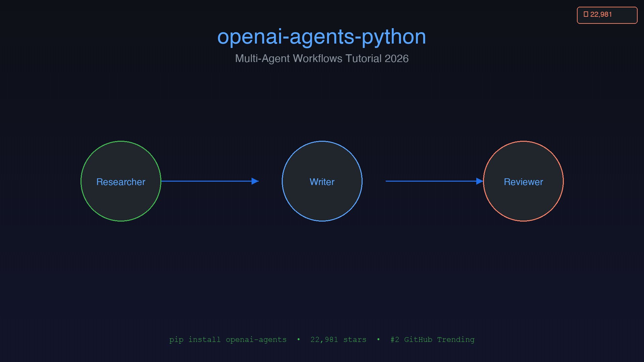Click the 22,981 count in the star badge
The height and width of the screenshot is (362, 644).
click(x=601, y=14)
